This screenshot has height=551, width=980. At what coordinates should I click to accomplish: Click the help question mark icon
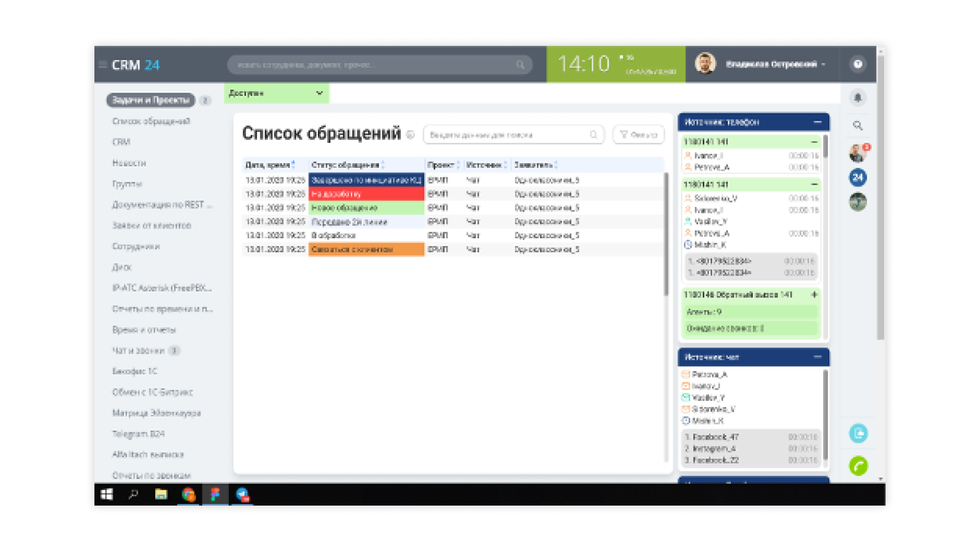pos(858,64)
